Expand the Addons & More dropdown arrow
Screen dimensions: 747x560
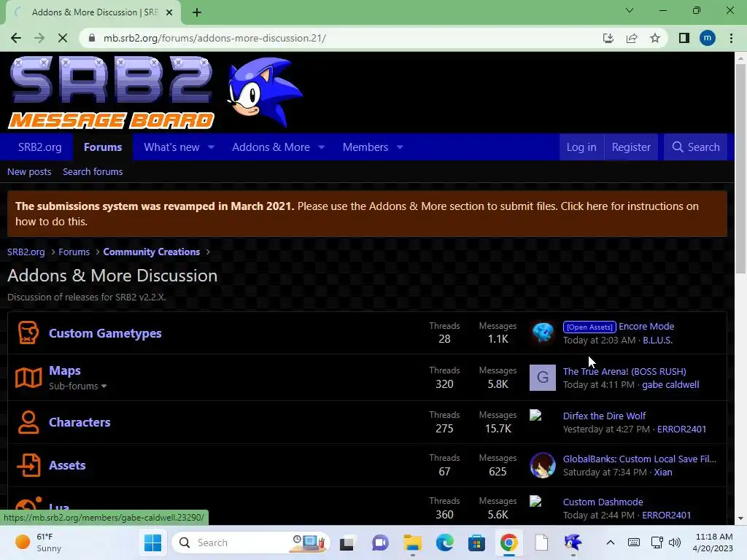pos(322,147)
